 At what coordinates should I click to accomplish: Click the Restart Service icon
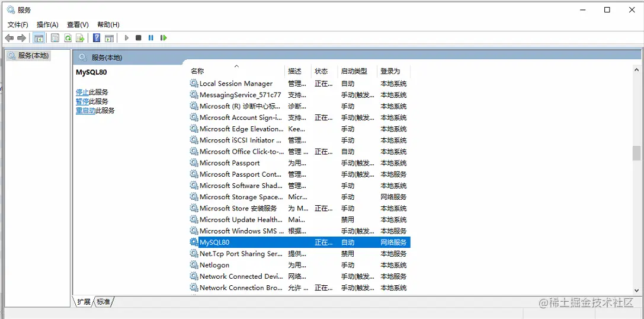(x=164, y=38)
